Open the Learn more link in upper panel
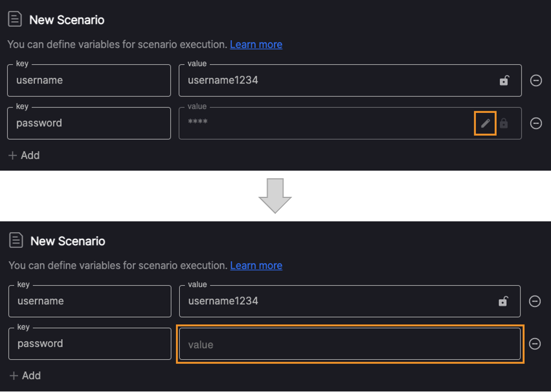This screenshot has height=392, width=551. pyautogui.click(x=256, y=45)
